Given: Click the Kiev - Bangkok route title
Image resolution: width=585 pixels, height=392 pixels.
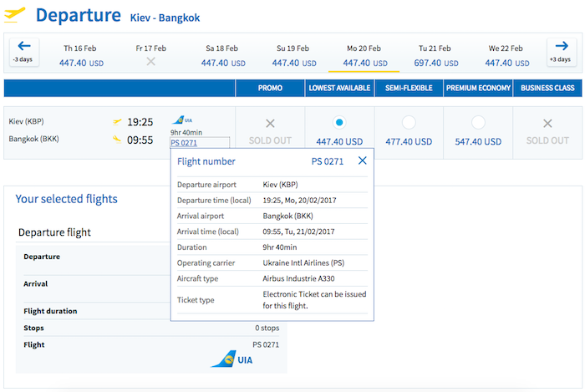Looking at the screenshot, I should pos(165,18).
